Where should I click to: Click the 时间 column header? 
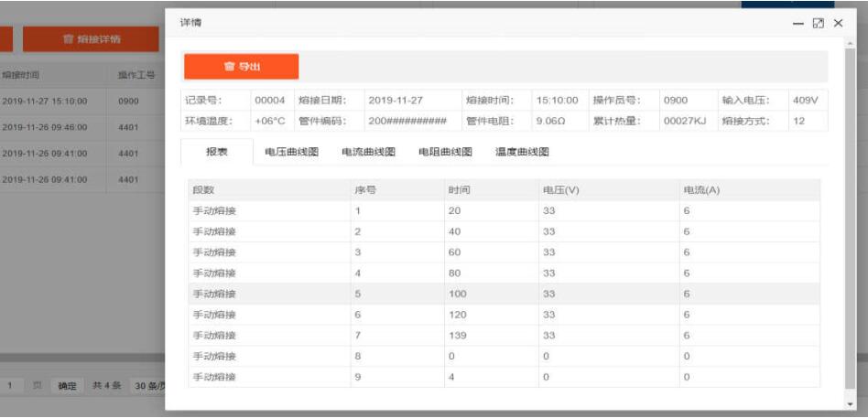[460, 189]
